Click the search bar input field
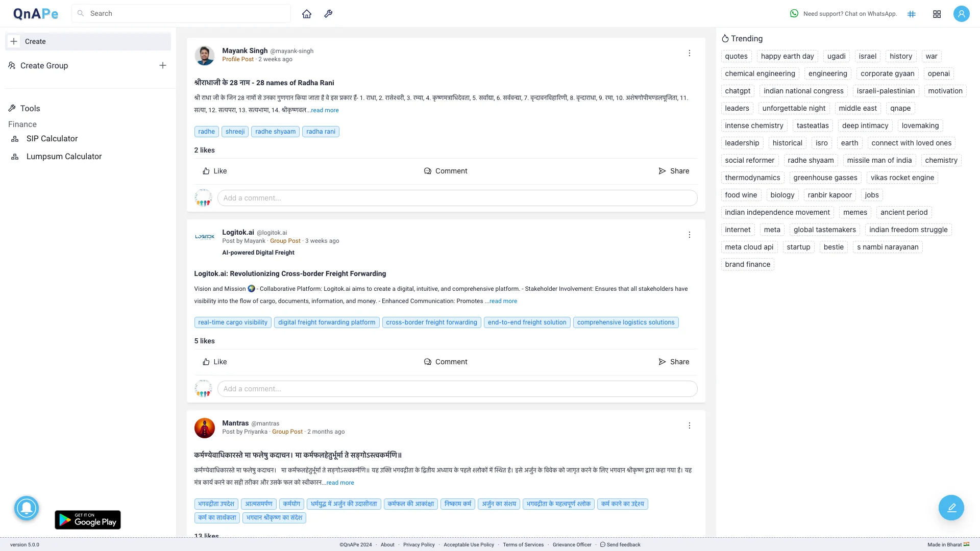Screen dimensions: 980x551 181,13
